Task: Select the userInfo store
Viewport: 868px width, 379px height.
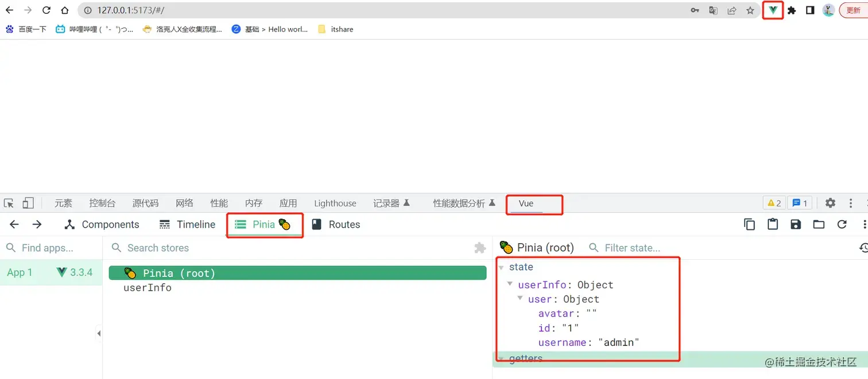Action: point(148,288)
